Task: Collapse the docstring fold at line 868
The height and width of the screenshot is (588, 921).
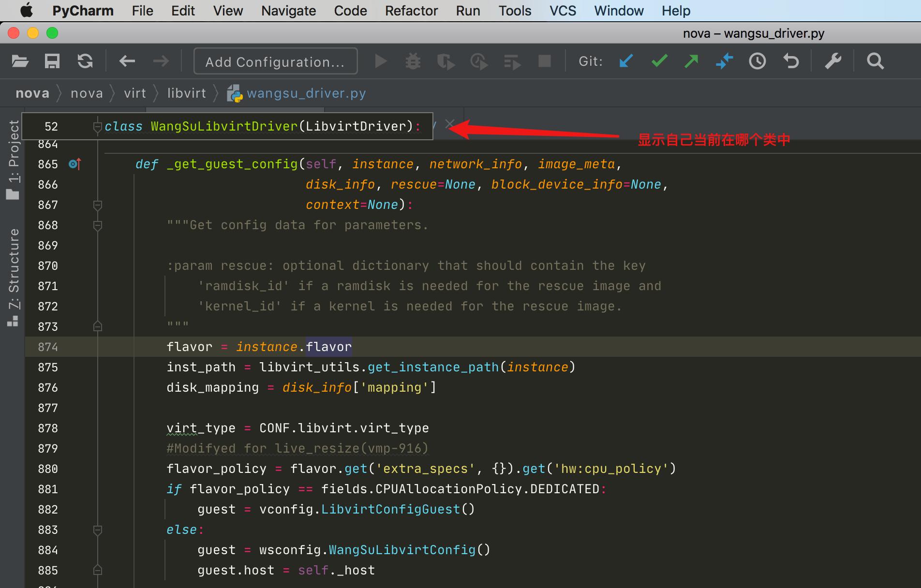Action: (x=97, y=225)
